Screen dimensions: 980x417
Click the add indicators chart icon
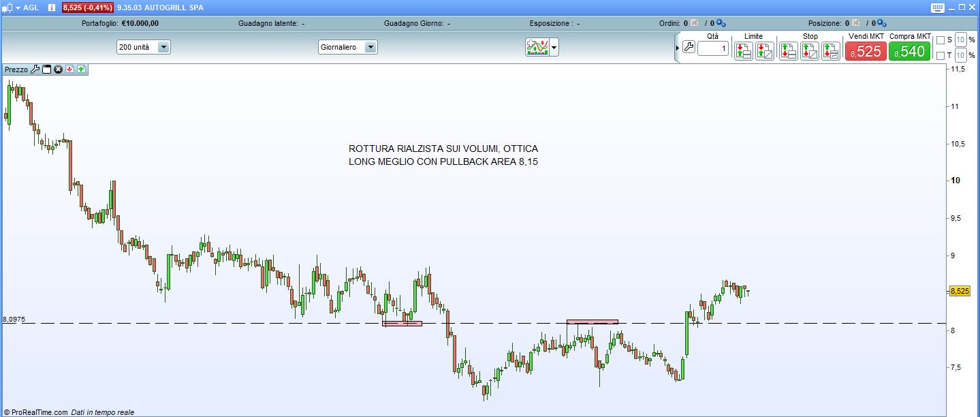537,47
